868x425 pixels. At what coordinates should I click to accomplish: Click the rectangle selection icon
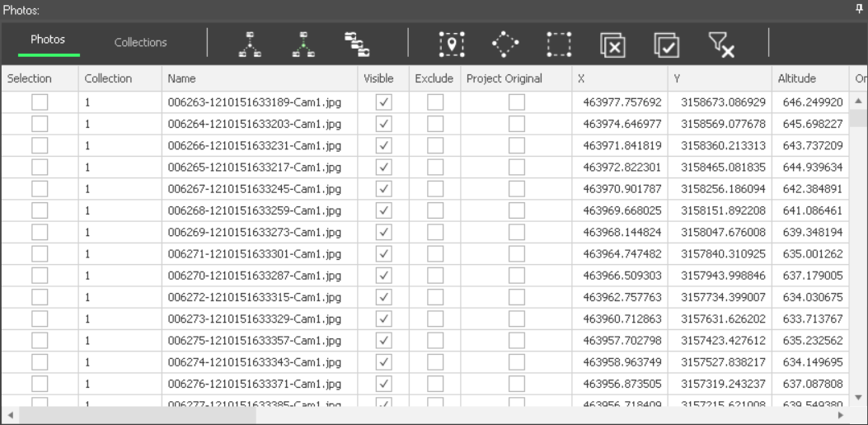click(x=559, y=45)
